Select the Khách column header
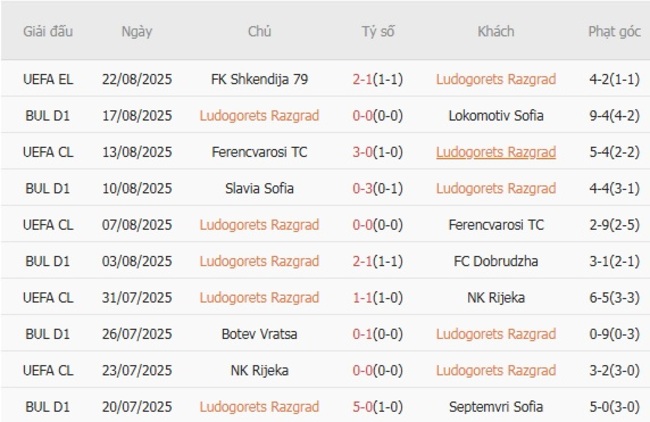This screenshot has height=422, width=650. [496, 31]
